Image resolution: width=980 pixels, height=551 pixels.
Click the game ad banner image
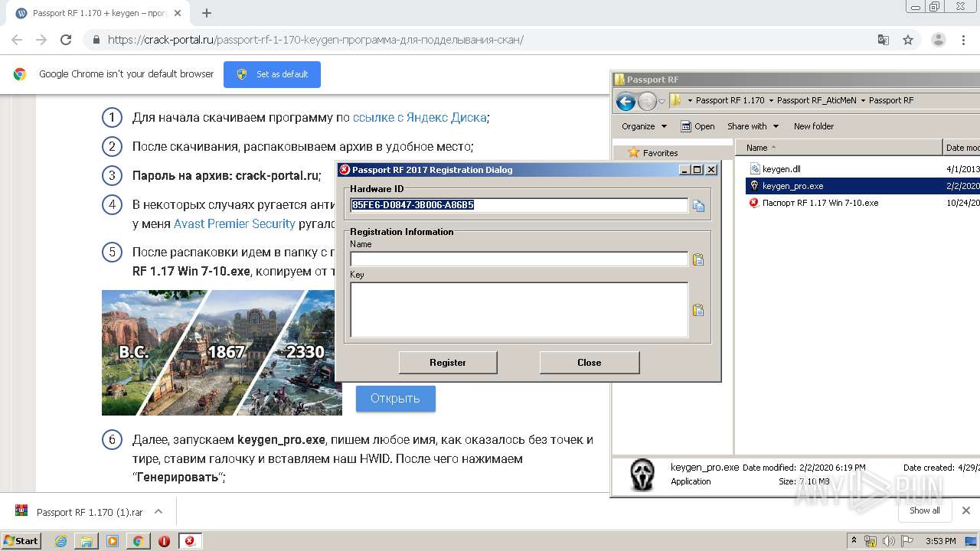221,352
